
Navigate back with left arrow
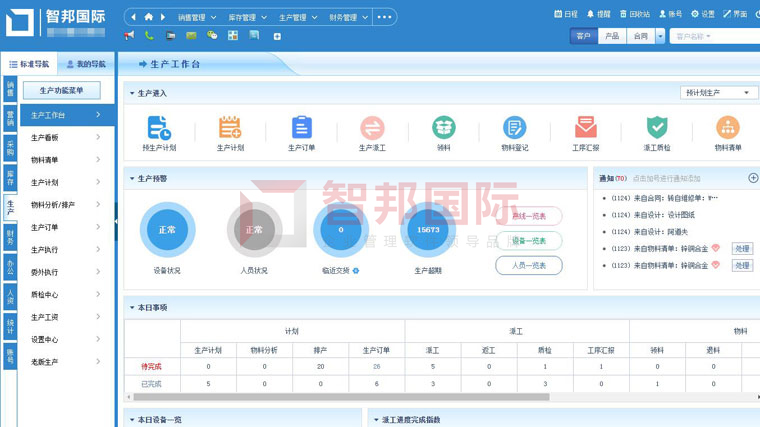(x=133, y=17)
